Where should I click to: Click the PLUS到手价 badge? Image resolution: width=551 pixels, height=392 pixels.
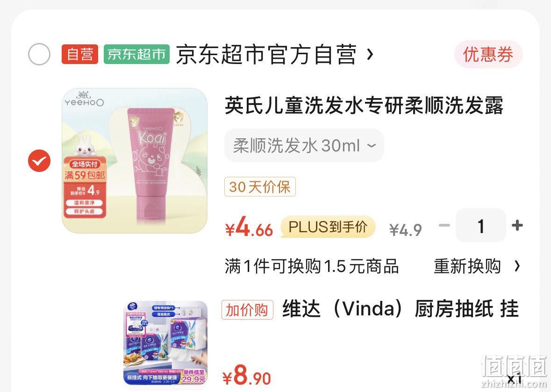coord(328,227)
